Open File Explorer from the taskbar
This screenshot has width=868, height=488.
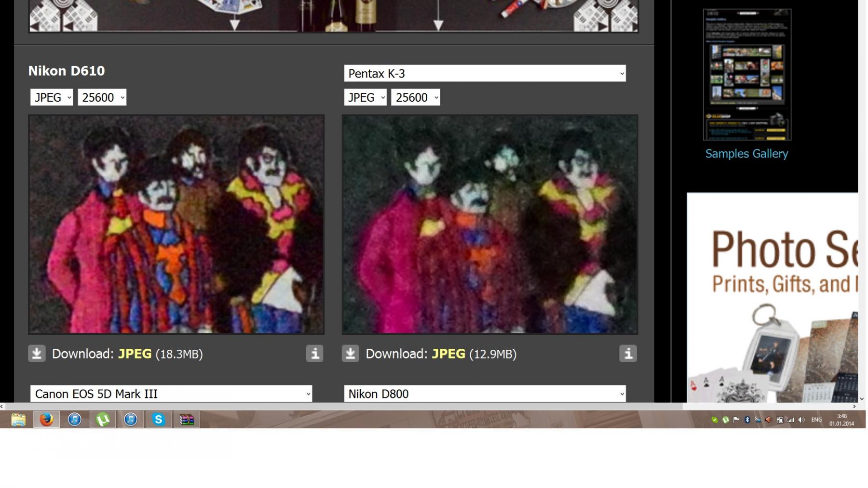click(x=18, y=420)
